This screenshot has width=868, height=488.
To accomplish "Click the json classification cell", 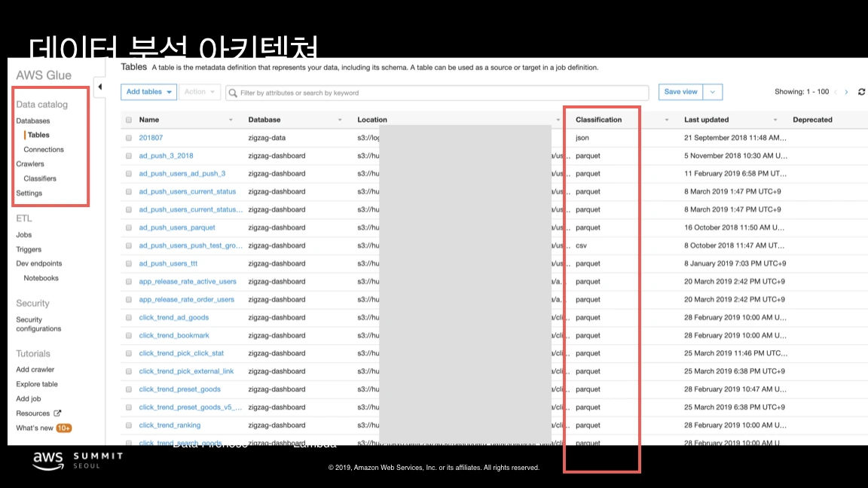I will [x=582, y=138].
